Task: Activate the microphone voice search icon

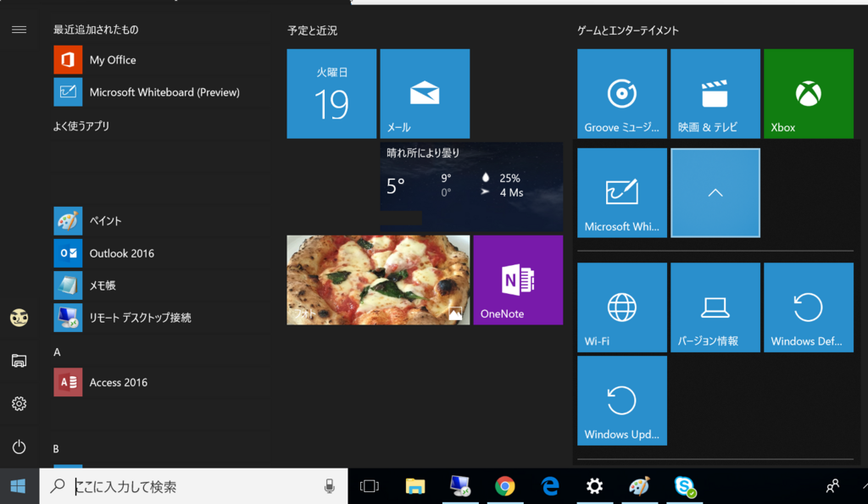Action: [x=330, y=486]
